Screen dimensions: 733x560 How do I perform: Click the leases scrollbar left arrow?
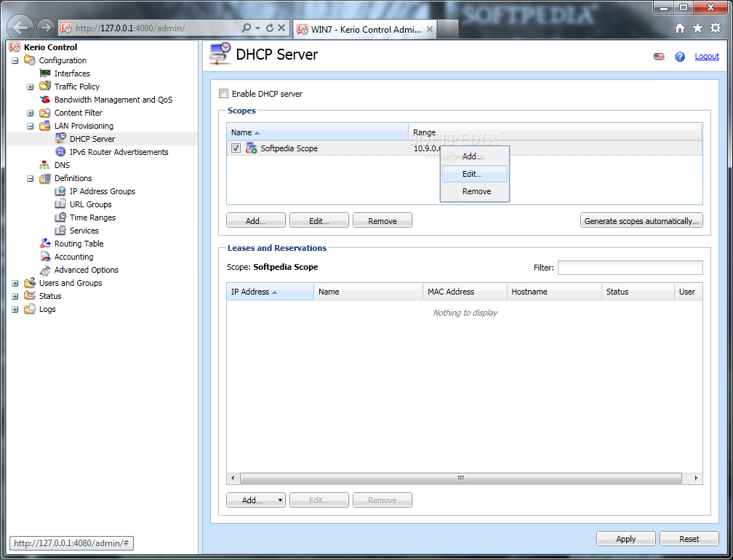tap(233, 479)
